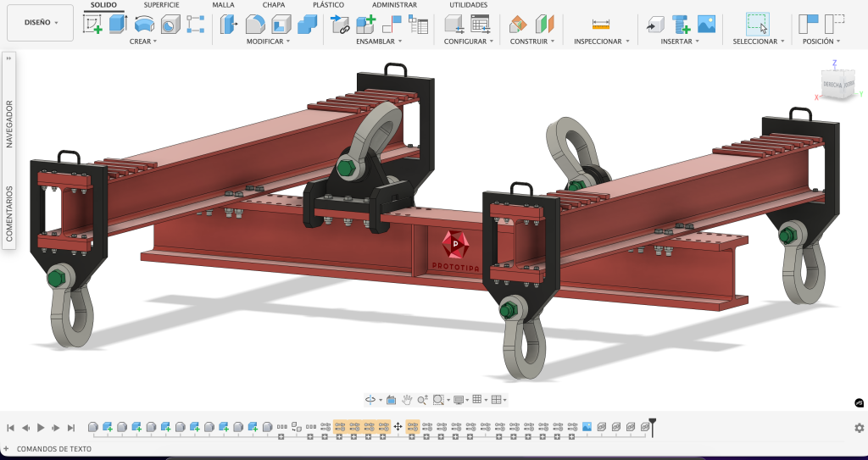The height and width of the screenshot is (460, 868).
Task: Open timeline settings gear
Action: [859, 428]
